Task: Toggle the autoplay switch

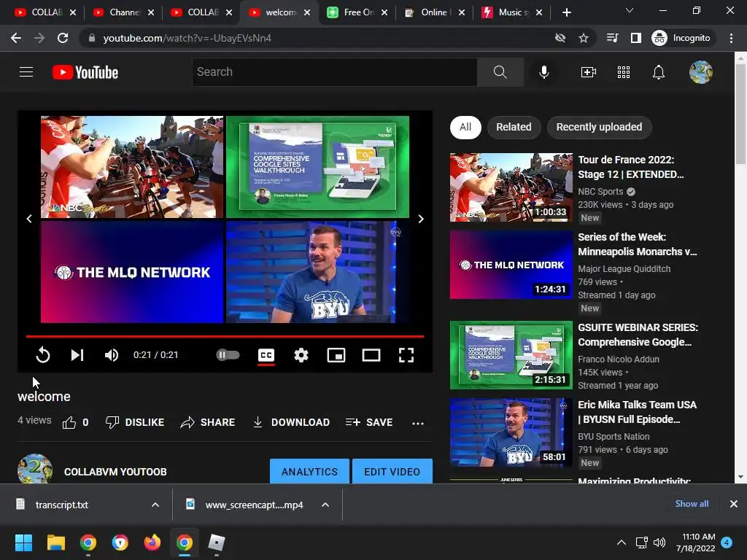Action: coord(228,355)
